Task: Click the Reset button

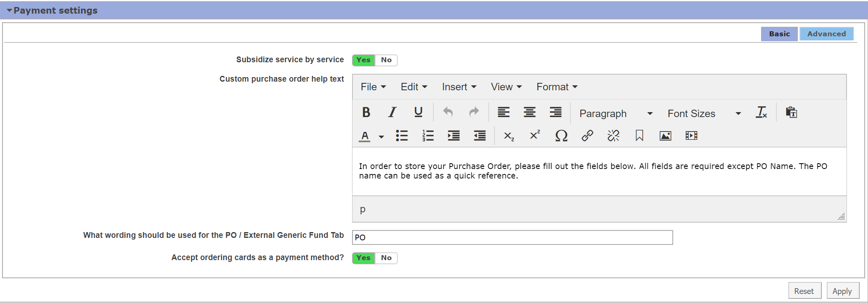Action: pyautogui.click(x=804, y=291)
